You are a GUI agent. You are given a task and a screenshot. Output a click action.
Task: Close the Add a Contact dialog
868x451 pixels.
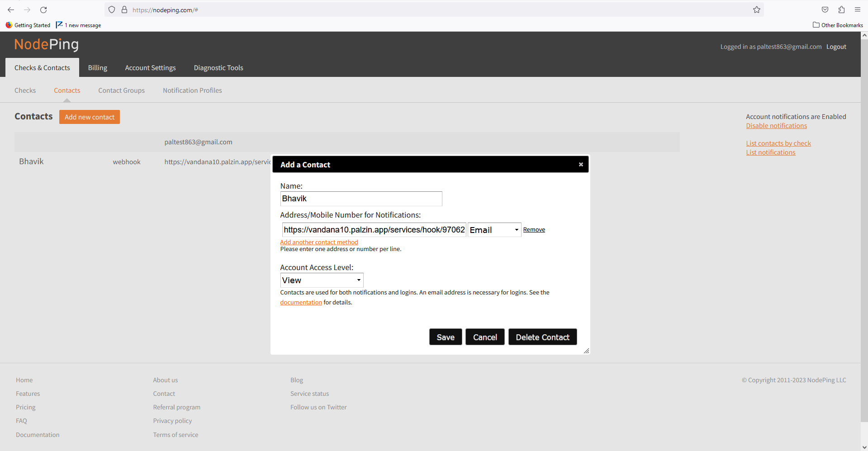pos(581,165)
